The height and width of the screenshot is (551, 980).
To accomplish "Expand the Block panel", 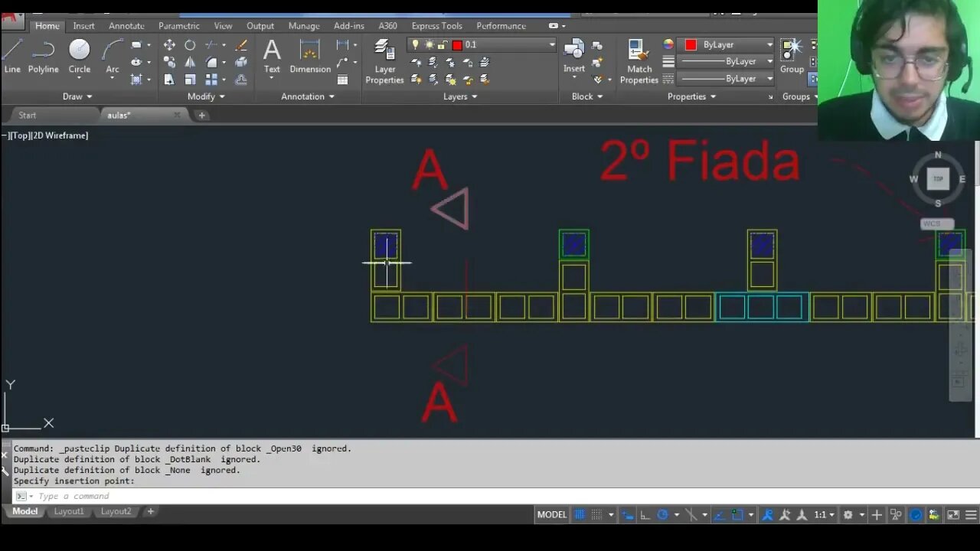I will (x=587, y=96).
